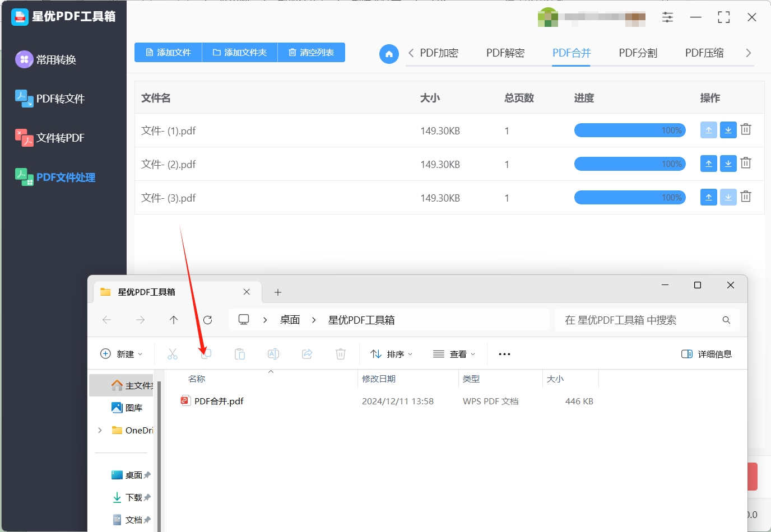Click progress bar of 文件- (1).pdf
The image size is (771, 532).
tap(630, 130)
